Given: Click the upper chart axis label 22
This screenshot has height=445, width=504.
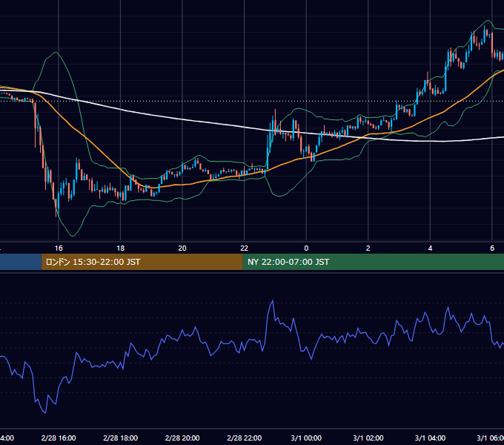Looking at the screenshot, I should click(x=245, y=248).
